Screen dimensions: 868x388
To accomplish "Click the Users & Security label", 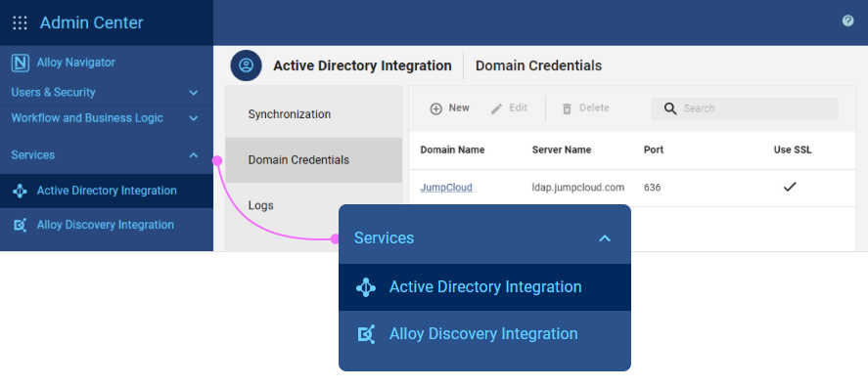I will (x=53, y=92).
